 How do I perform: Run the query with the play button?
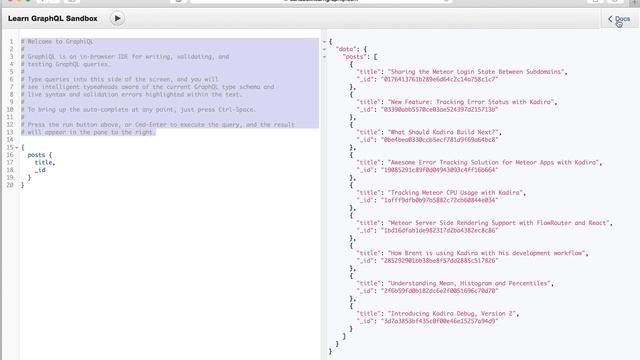tap(117, 18)
